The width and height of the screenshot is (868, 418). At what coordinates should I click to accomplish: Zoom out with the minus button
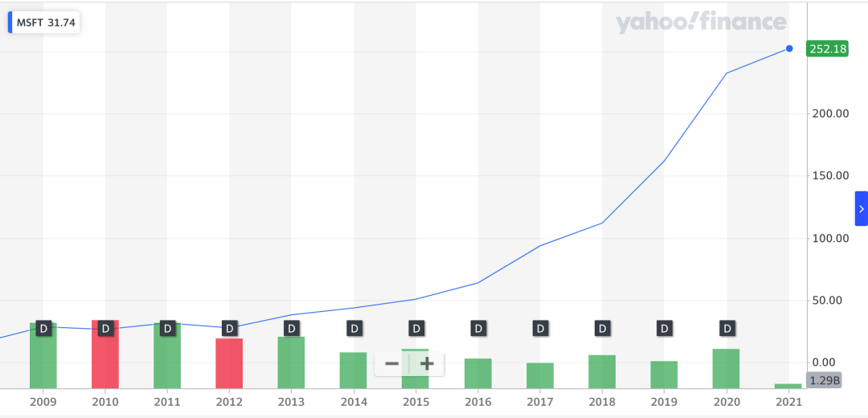(x=392, y=364)
